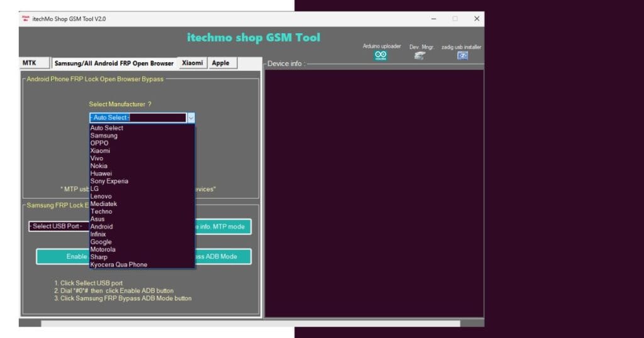This screenshot has width=644, height=338.
Task: Click the Auto Select combo box field
Action: pyautogui.click(x=138, y=117)
